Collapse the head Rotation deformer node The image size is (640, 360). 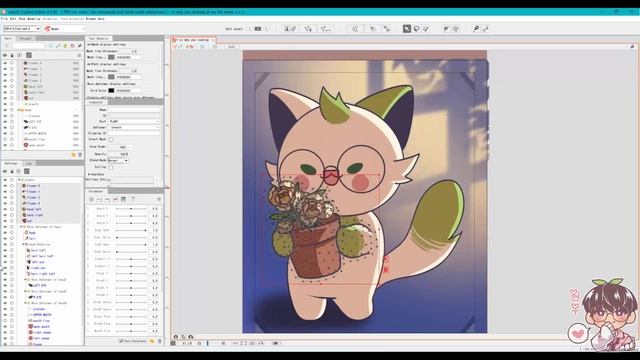coord(24,244)
